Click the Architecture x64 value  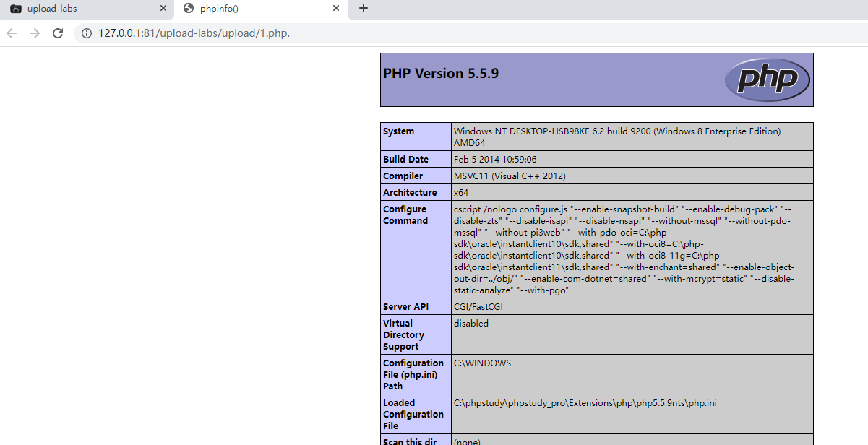tap(460, 192)
